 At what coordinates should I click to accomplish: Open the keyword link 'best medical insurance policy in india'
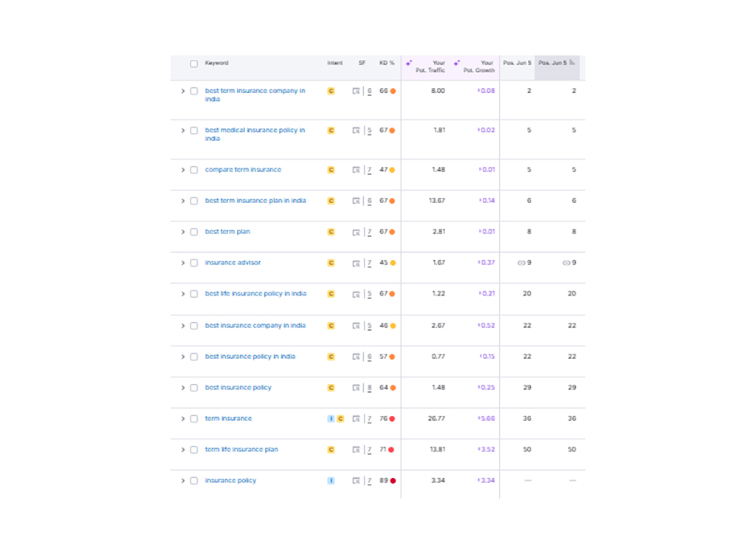point(255,134)
